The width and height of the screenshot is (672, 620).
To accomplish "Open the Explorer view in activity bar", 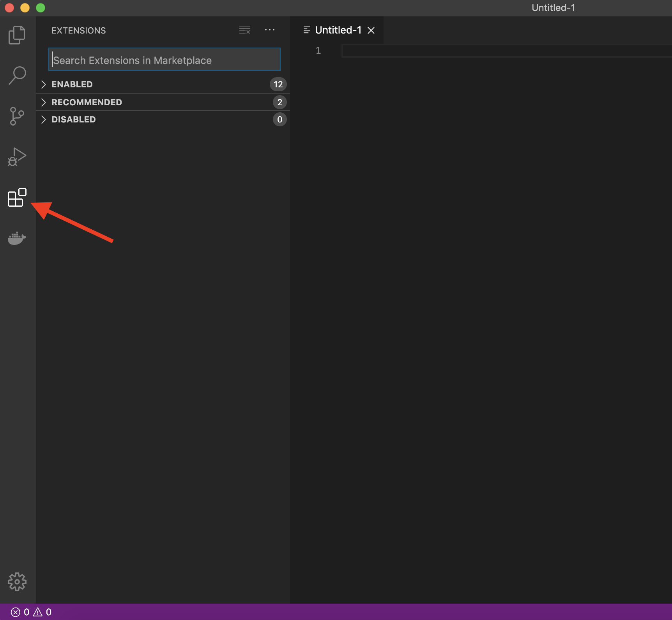I will pos(17,35).
